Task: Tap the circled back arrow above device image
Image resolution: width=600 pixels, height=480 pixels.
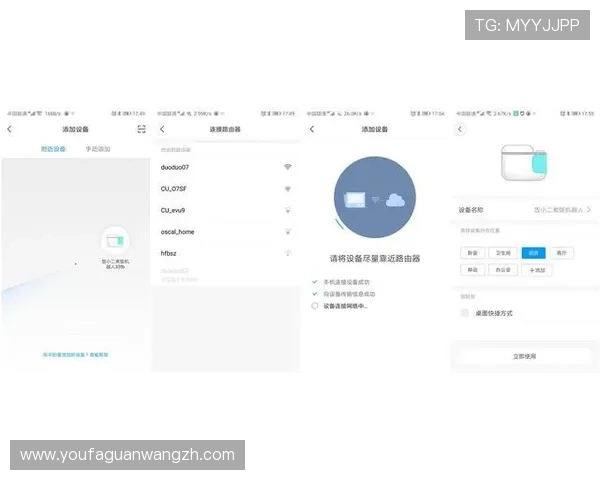Action: (x=460, y=129)
